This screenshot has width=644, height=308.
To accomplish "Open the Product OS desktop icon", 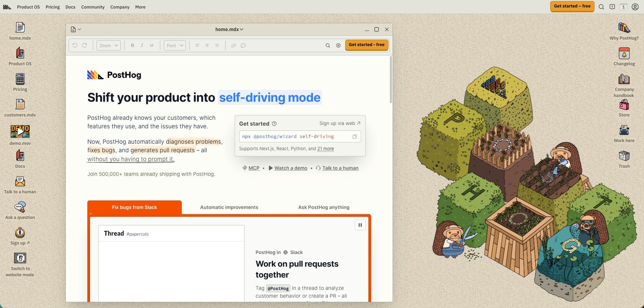I will coord(20,53).
